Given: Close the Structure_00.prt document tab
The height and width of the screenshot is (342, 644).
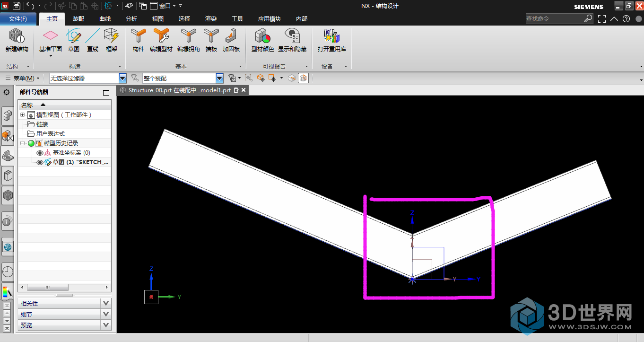Looking at the screenshot, I should pos(244,90).
